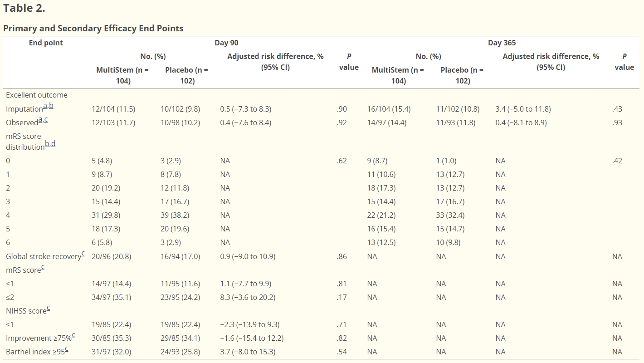Click the '.17' P value cell

[342, 297]
